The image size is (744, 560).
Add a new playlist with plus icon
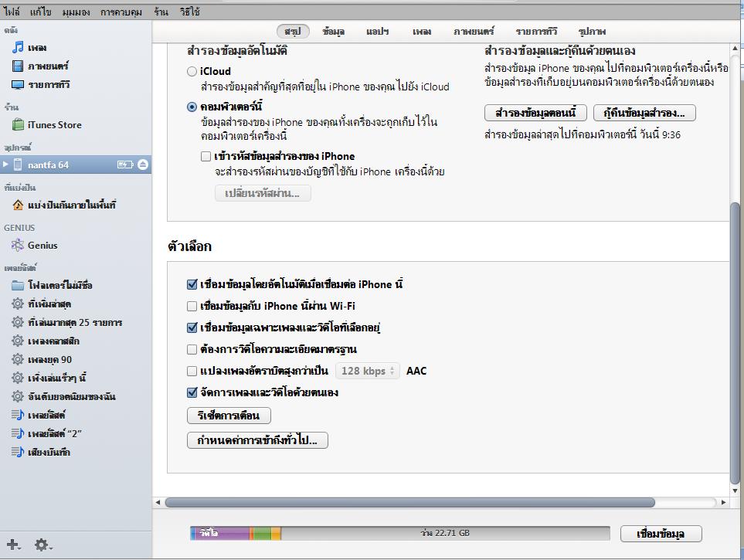point(13,545)
